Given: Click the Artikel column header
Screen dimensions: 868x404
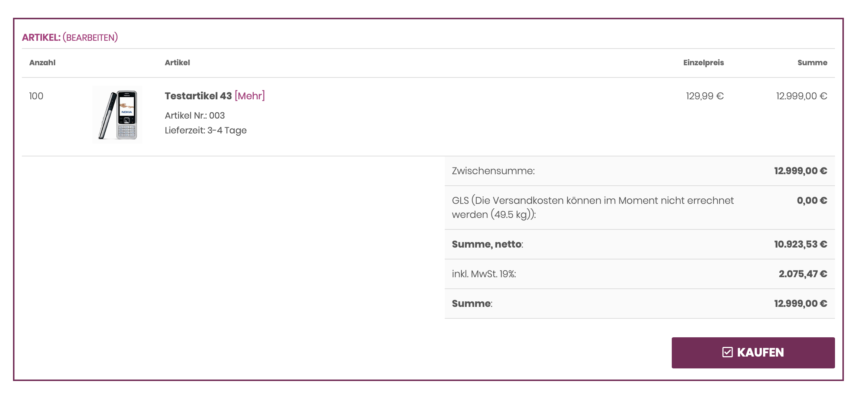Looking at the screenshot, I should pyautogui.click(x=177, y=63).
